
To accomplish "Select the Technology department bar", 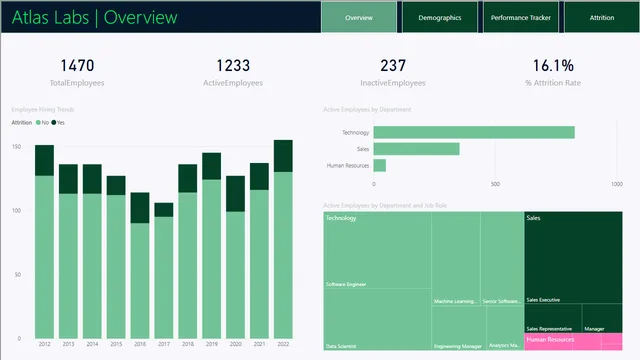I will click(474, 132).
